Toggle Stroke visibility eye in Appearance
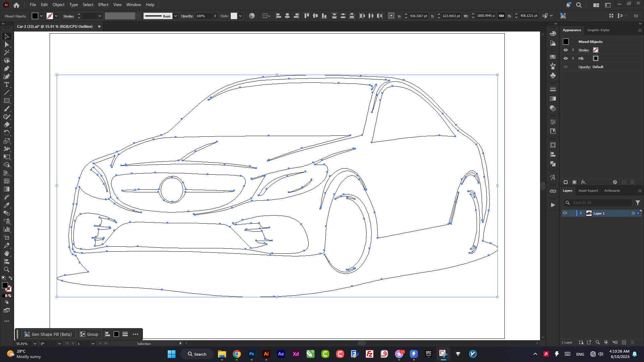 tap(566, 50)
